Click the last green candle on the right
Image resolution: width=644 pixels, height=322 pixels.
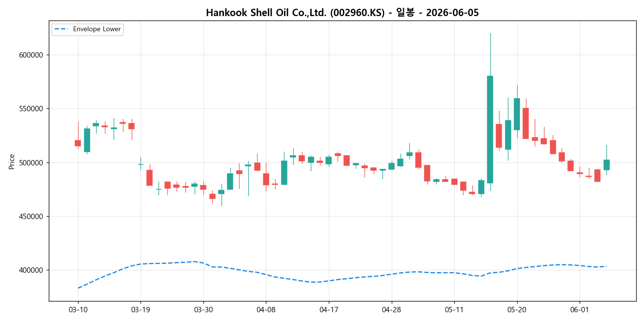[x=606, y=165]
